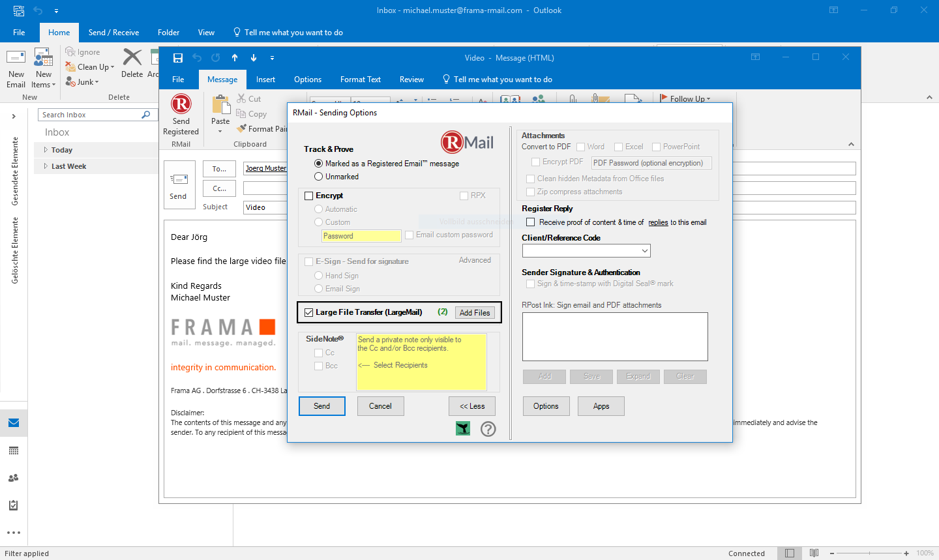Image resolution: width=939 pixels, height=560 pixels.
Task: Click the Save icon in message window
Action: pyautogui.click(x=178, y=57)
